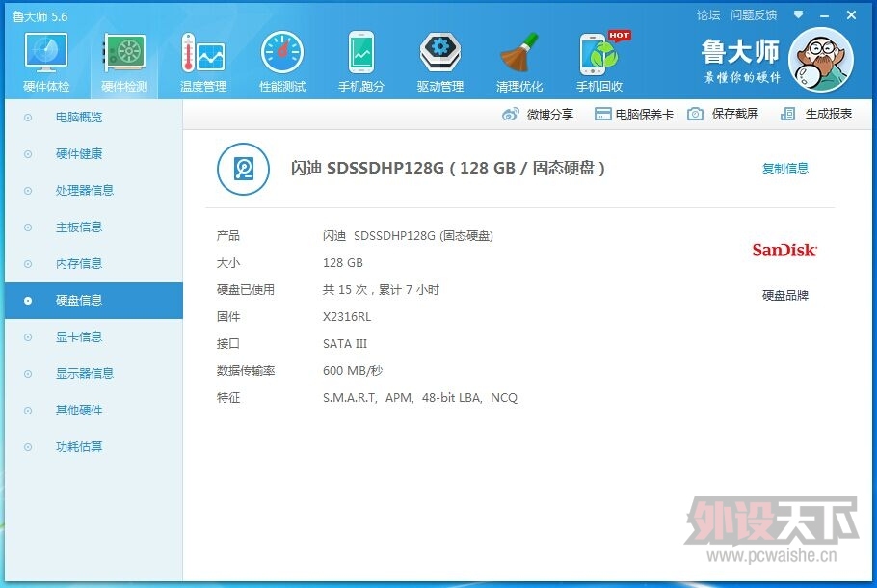
Task: Close the 鲁大师 window
Action: [851, 15]
